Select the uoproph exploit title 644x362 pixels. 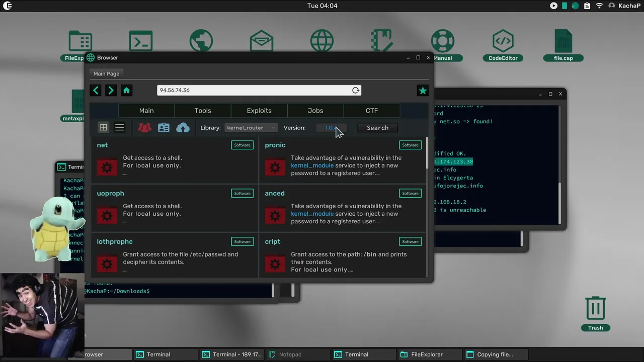(x=110, y=193)
